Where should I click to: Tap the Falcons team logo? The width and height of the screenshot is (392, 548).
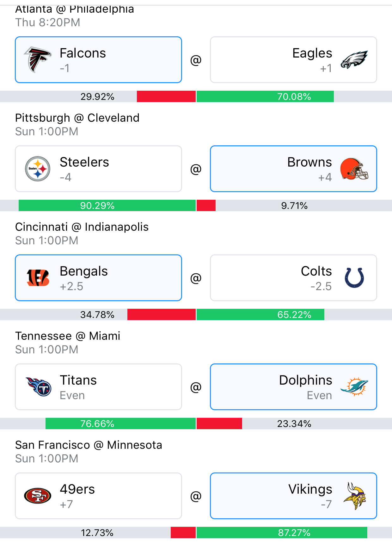[38, 59]
